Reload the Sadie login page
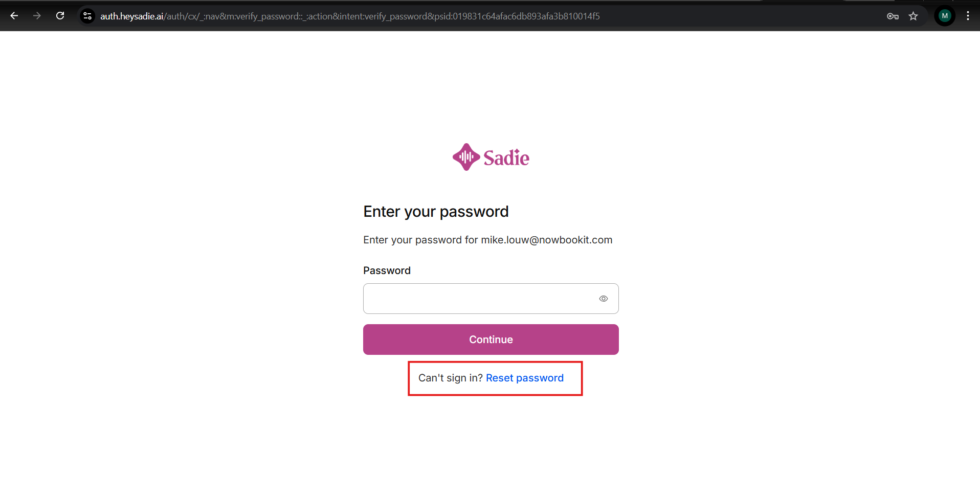Viewport: 980px width, 497px height. tap(60, 16)
